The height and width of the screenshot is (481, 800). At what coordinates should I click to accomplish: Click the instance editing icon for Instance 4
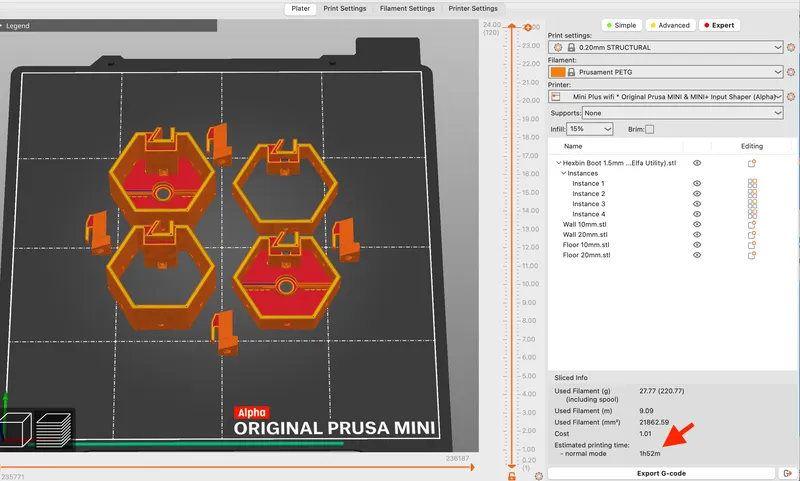click(752, 214)
